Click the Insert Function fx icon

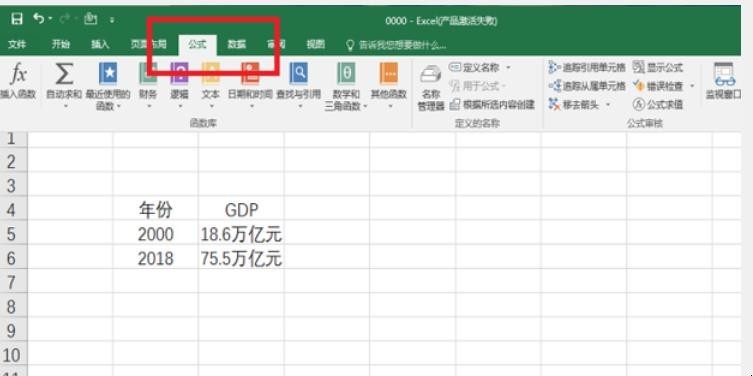pos(18,74)
